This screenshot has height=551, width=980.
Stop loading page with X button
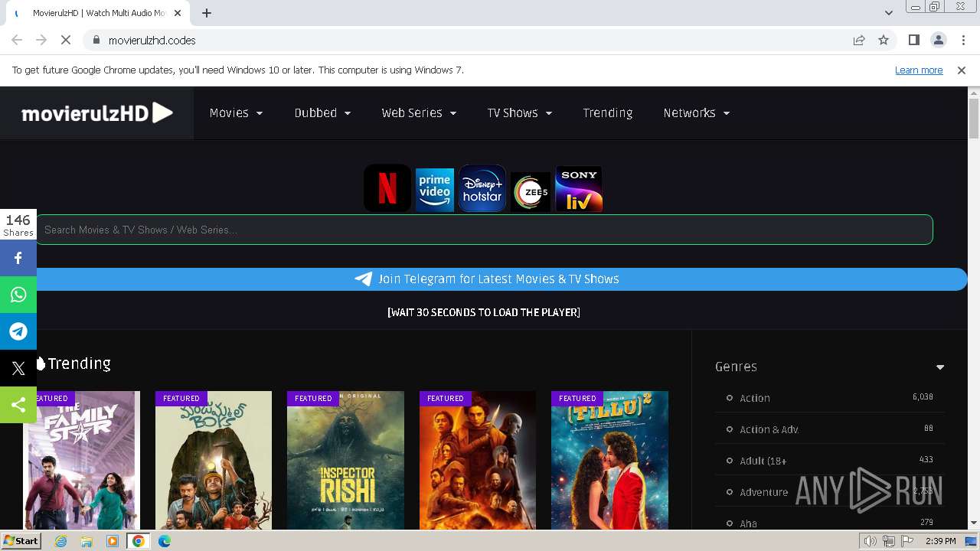click(x=65, y=40)
